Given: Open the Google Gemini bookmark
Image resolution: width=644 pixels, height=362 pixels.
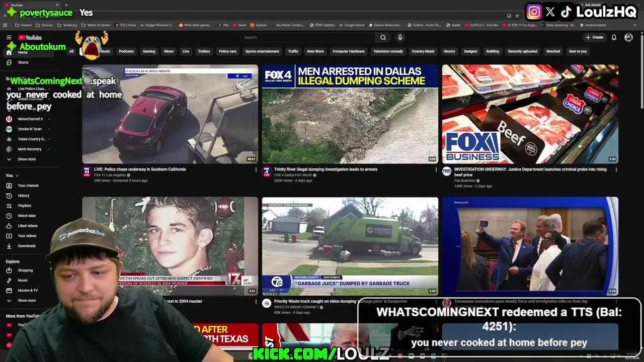Looking at the screenshot, I should coord(352,25).
